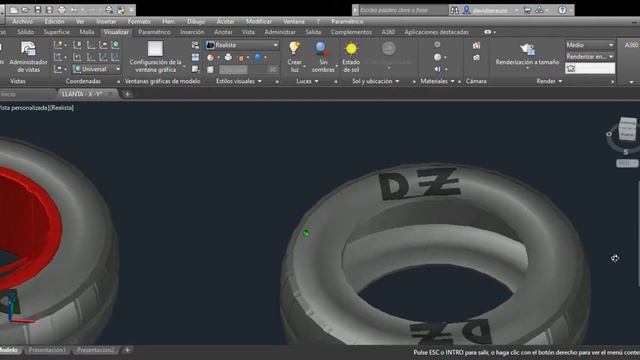The width and height of the screenshot is (640, 360).
Task: Open the Ventana menu
Action: click(294, 21)
